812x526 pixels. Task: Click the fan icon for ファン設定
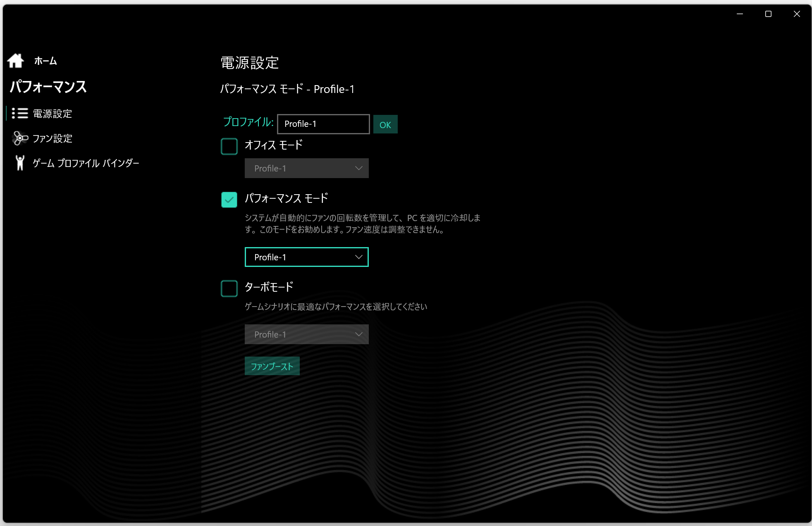pyautogui.click(x=20, y=138)
